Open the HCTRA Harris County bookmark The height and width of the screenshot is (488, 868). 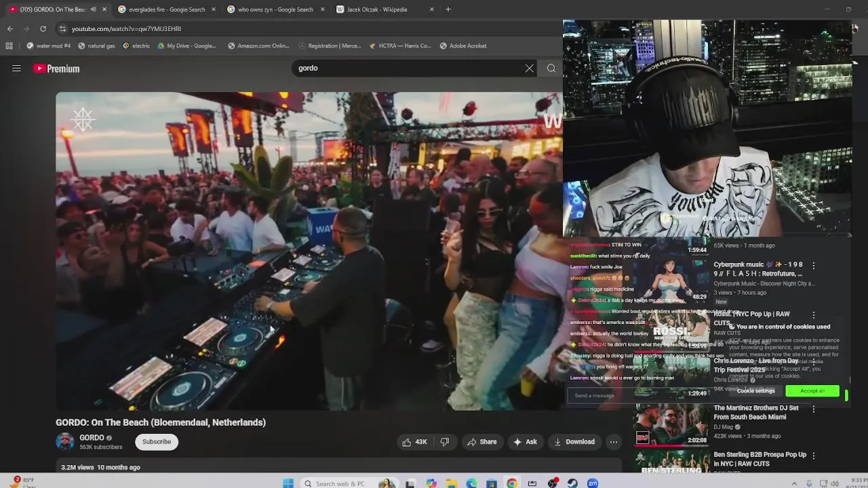(400, 45)
